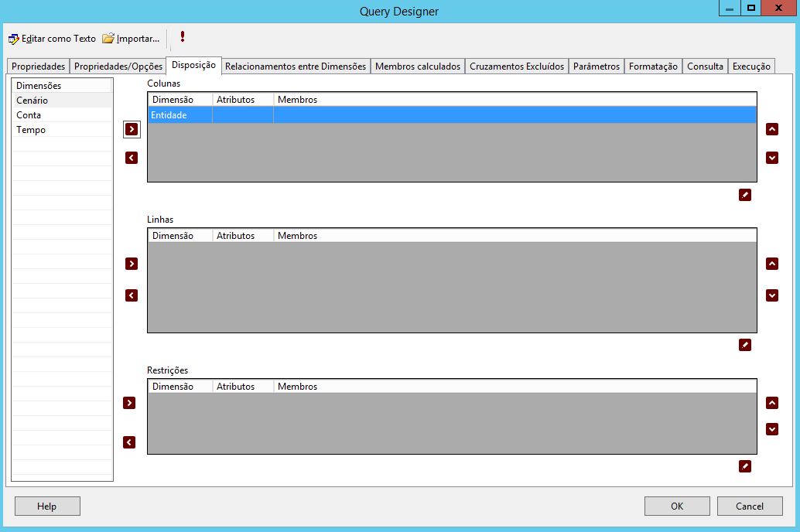
Task: Open the Importar... toolbar option
Action: point(131,39)
